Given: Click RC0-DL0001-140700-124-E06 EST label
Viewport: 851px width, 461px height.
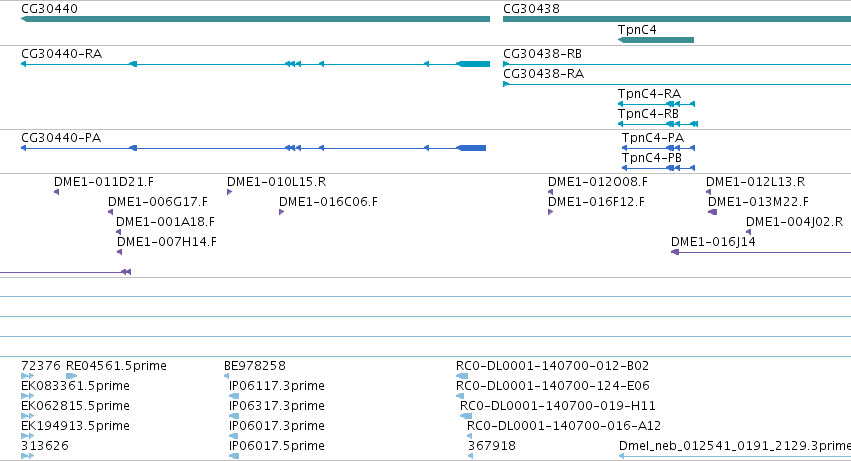Looking at the screenshot, I should [552, 386].
